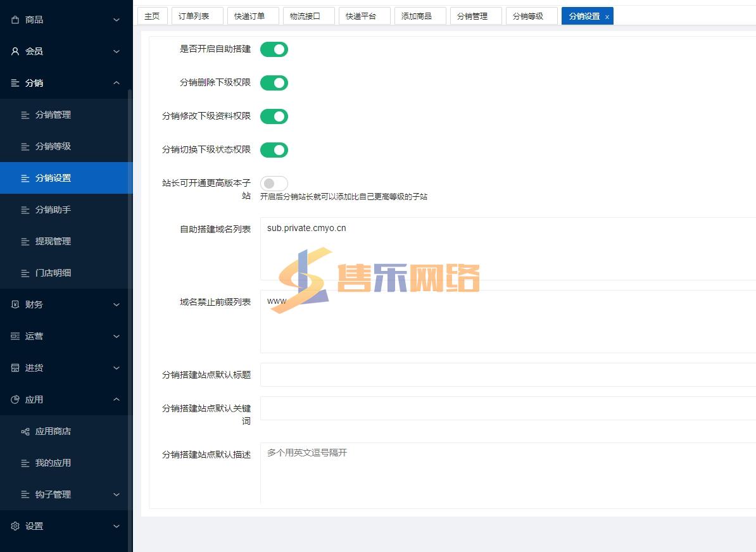Click the 应用商店 nodes icon
Screen dimensions: 756x552
(x=25, y=431)
